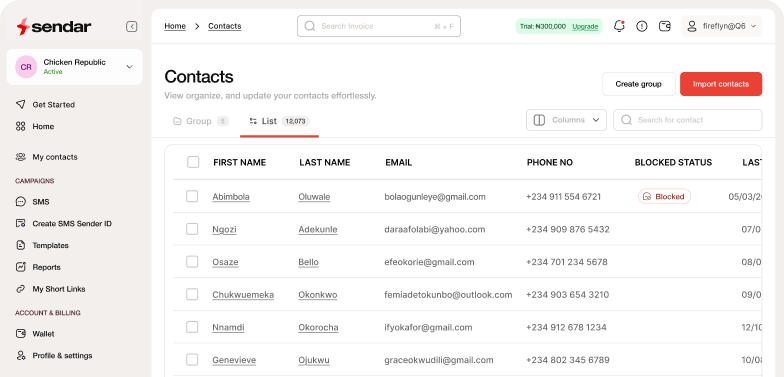Click the Import contacts button

coord(721,84)
